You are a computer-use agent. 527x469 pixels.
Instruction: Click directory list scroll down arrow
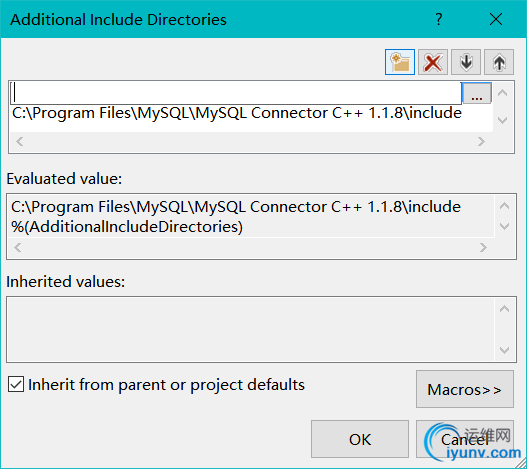[x=502, y=120]
